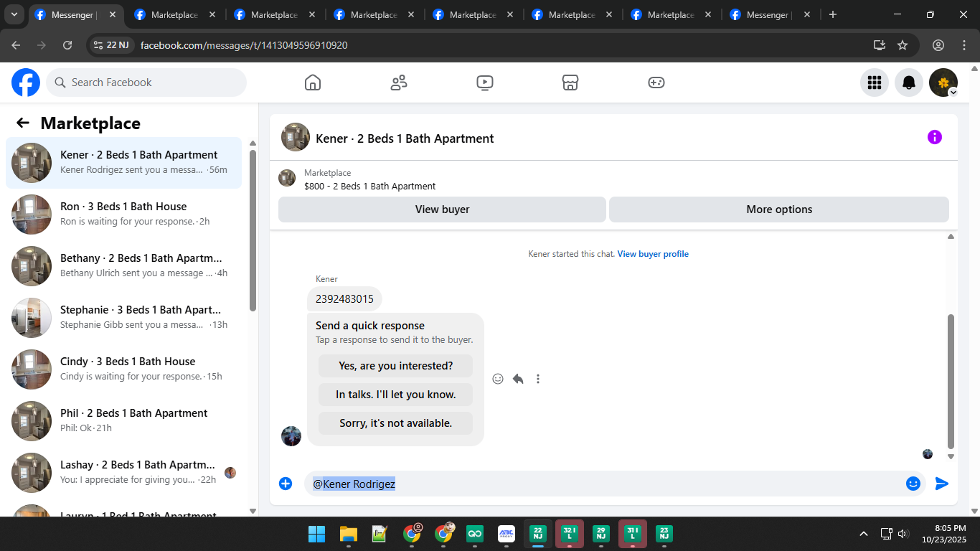The width and height of the screenshot is (980, 551).
Task: Click the chat message area scrollbar
Action: [951, 380]
